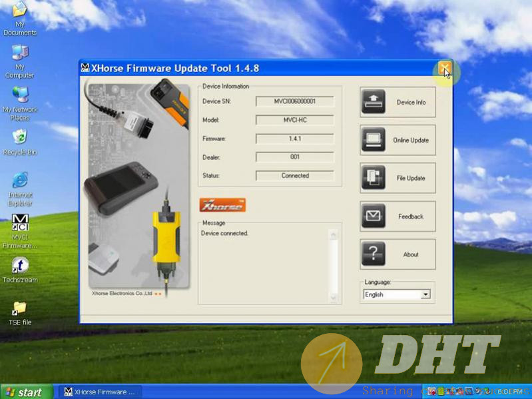The image size is (532, 399).
Task: Open My Documents desktop icon
Action: click(20, 19)
